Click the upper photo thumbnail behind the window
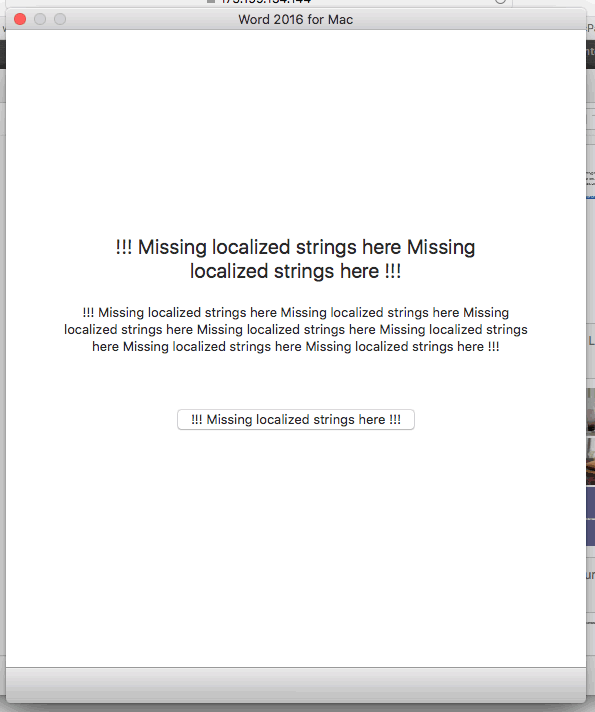Image resolution: width=595 pixels, height=712 pixels. coord(590,411)
